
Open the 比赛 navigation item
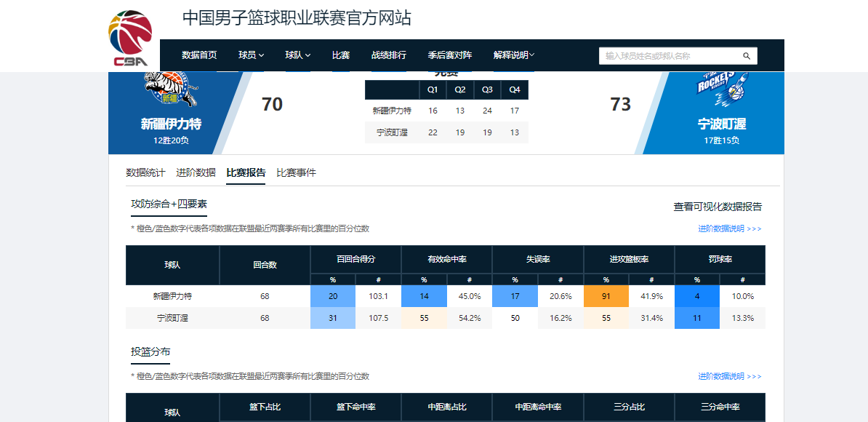pyautogui.click(x=341, y=55)
